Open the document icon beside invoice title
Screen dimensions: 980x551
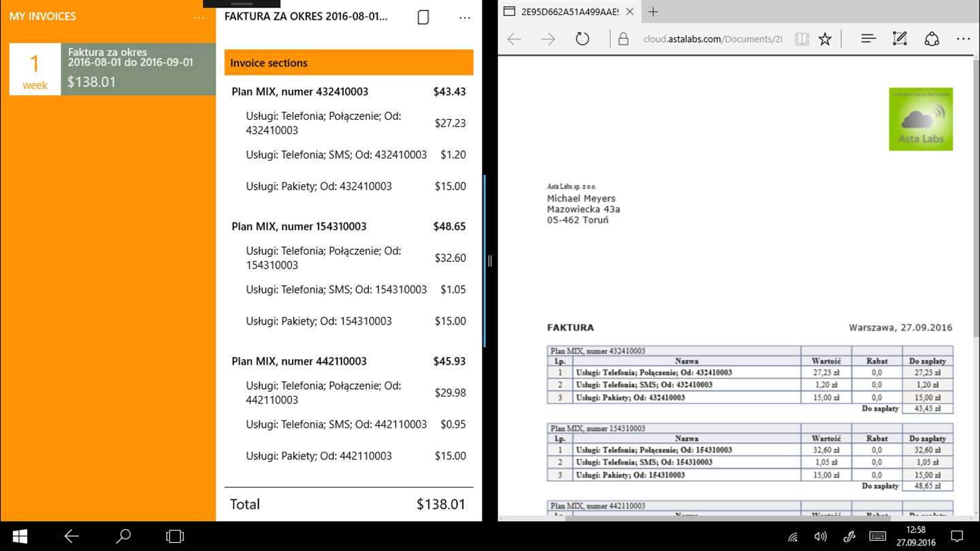[x=423, y=18]
